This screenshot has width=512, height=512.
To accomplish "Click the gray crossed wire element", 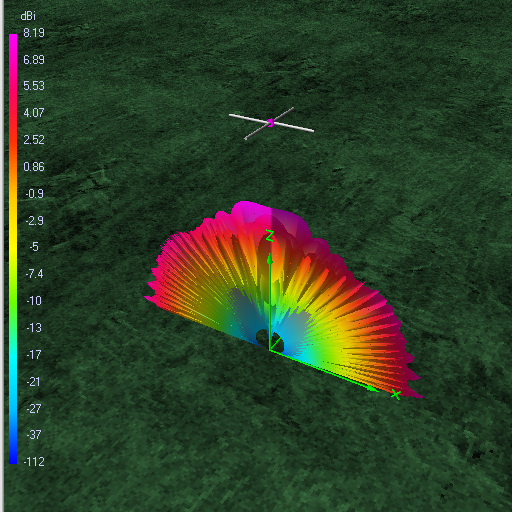I will (x=269, y=123).
